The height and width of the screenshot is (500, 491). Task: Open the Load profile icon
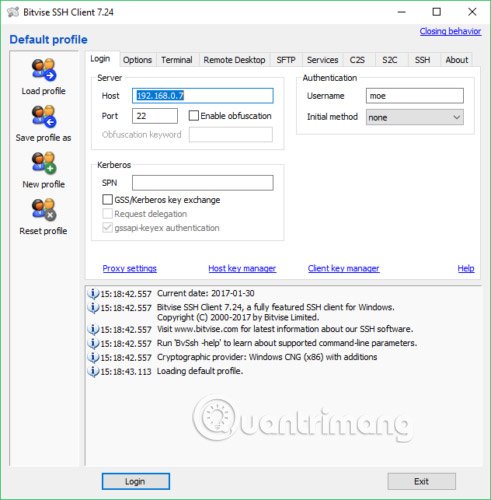click(x=44, y=70)
